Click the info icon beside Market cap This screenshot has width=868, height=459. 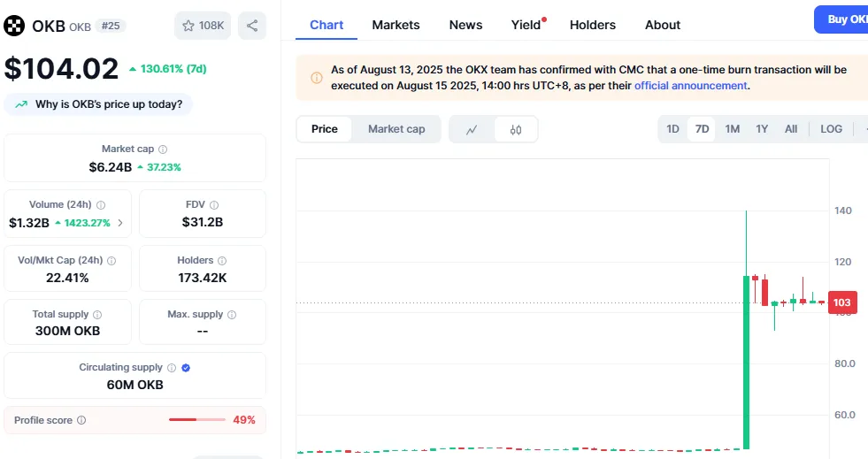tap(163, 149)
